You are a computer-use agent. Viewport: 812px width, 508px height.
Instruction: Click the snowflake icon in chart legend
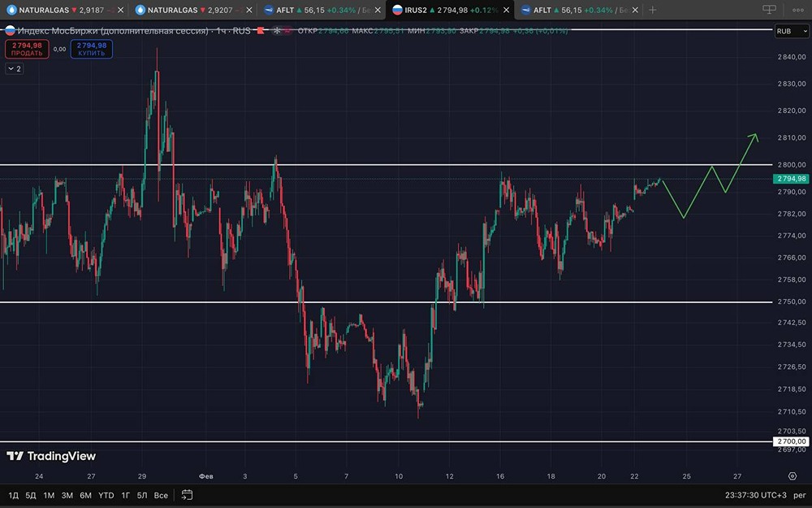tap(277, 31)
